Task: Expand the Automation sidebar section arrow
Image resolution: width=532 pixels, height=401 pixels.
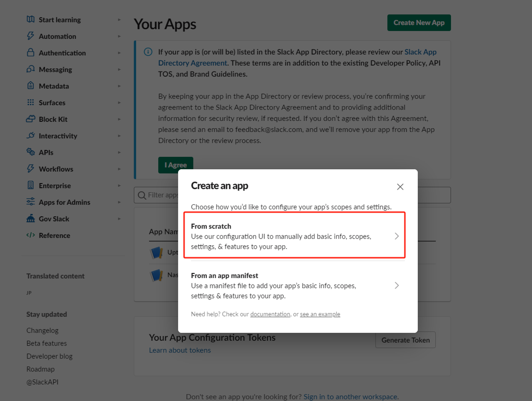Action: (119, 36)
